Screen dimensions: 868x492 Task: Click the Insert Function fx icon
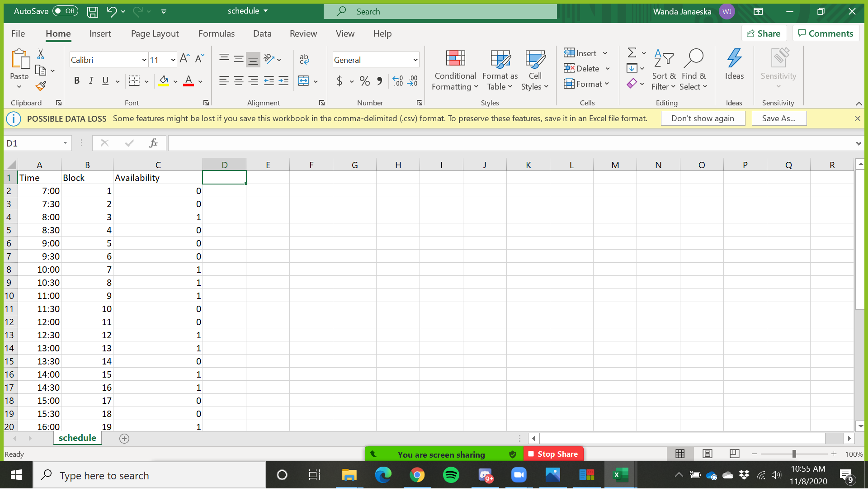coord(153,143)
